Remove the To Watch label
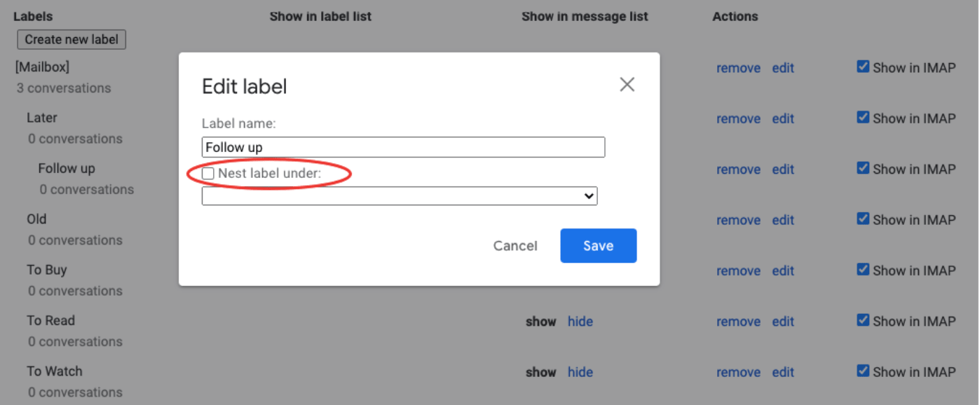 738,372
